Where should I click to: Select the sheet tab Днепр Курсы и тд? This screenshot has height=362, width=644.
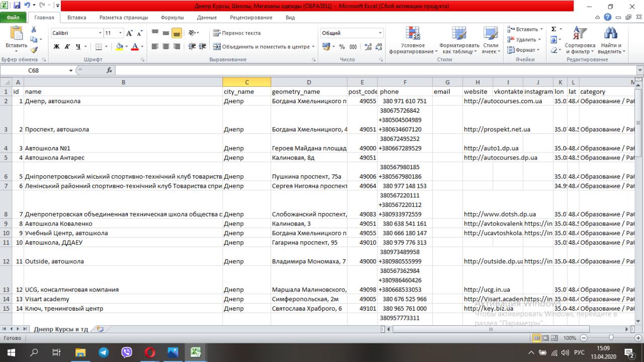(61, 329)
